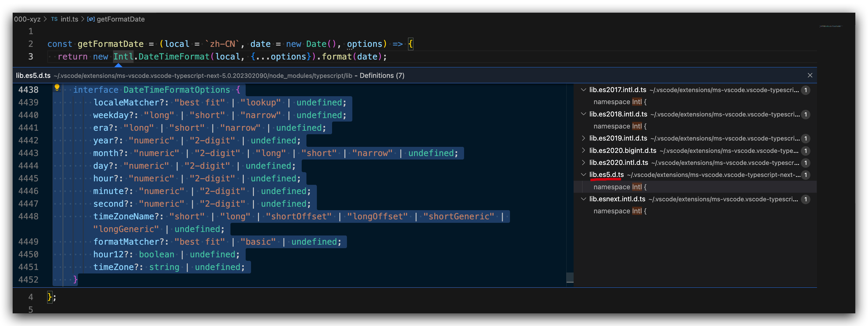Click DateTimeFormatOptions on line 4438
The height and width of the screenshot is (326, 868).
(x=177, y=90)
